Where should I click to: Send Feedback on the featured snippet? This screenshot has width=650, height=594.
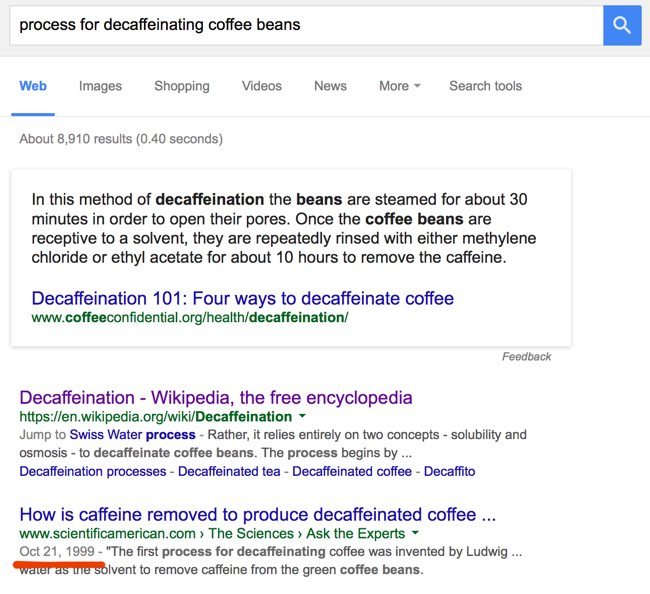pyautogui.click(x=526, y=356)
